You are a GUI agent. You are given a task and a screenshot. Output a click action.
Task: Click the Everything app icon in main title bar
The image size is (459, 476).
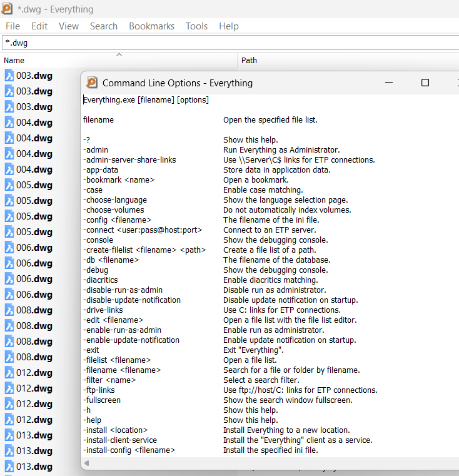coord(7,9)
